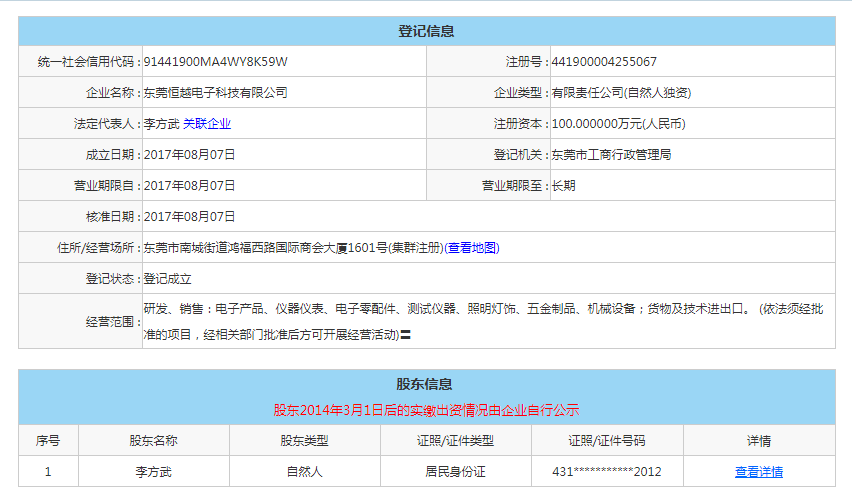Open the 关联企业 link

click(206, 124)
